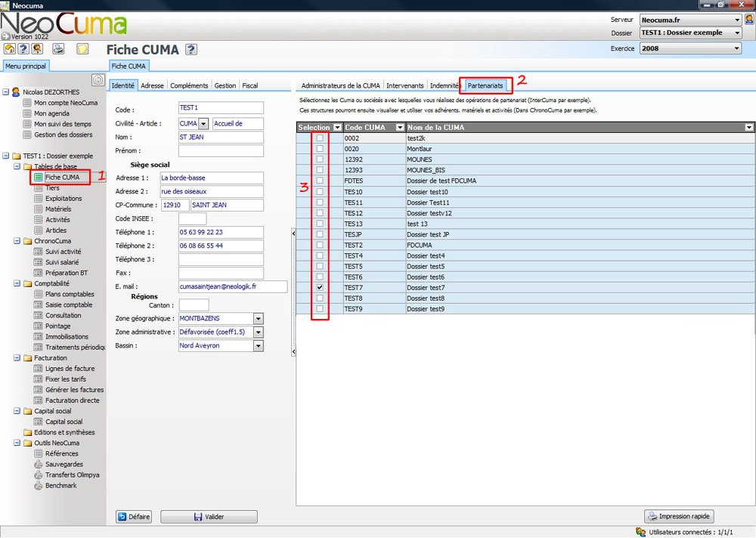
Task: Click the Matériels list icon
Action: [39, 209]
